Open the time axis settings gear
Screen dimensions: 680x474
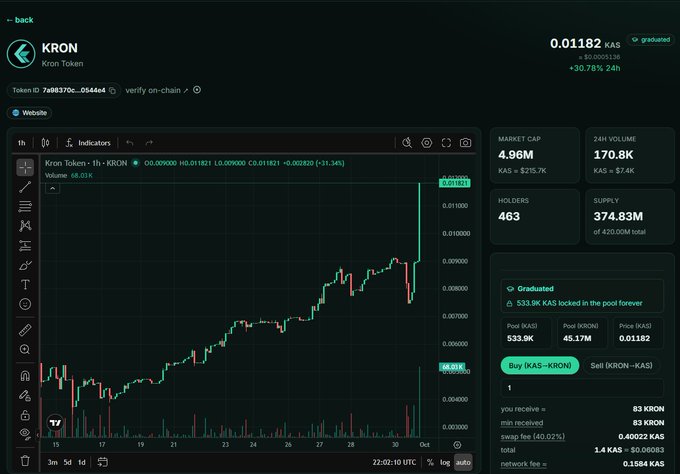pyautogui.click(x=457, y=445)
